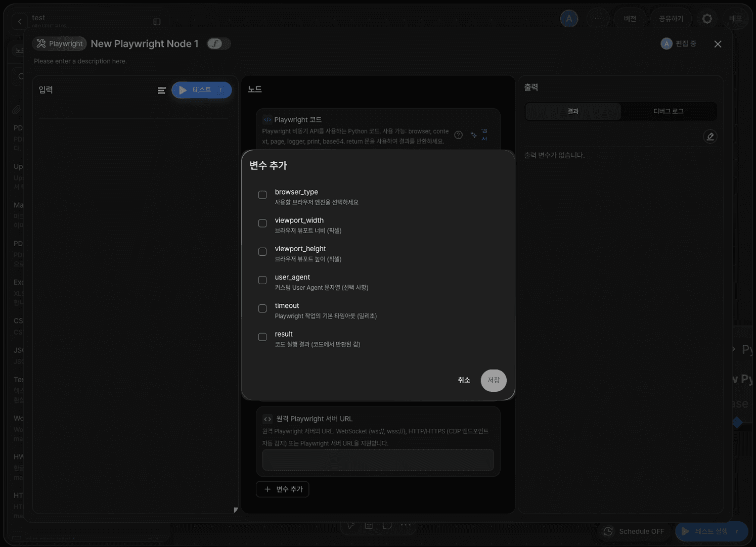Click 취소 to cancel adding variables

[464, 380]
